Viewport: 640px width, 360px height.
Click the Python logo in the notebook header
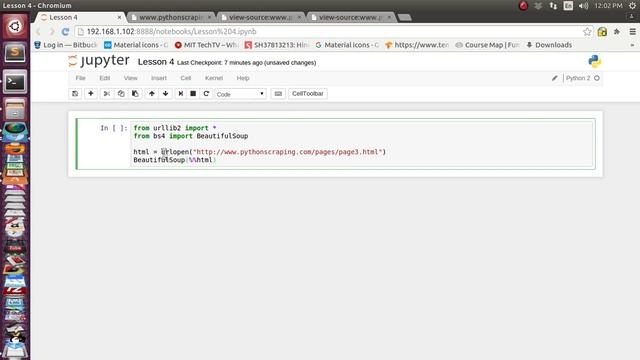coord(594,61)
